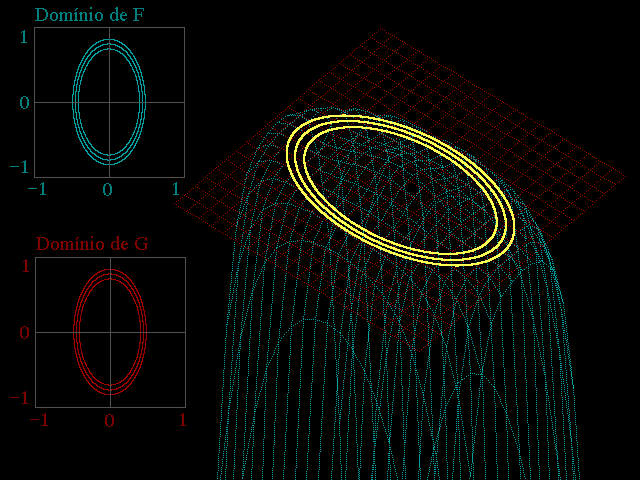Click the cyan x-axis label "−1" under the F plot

pyautogui.click(x=37, y=189)
